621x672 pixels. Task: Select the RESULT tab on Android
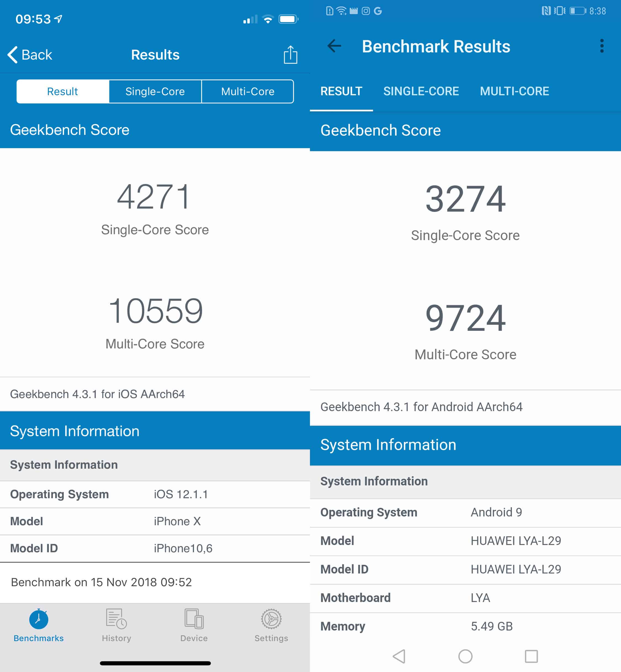341,91
